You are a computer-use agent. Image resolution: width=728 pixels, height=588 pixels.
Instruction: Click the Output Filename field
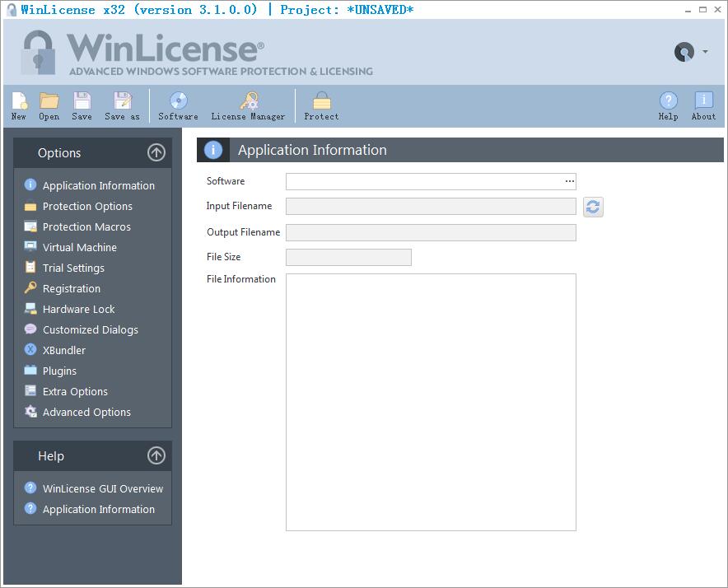[x=431, y=233]
